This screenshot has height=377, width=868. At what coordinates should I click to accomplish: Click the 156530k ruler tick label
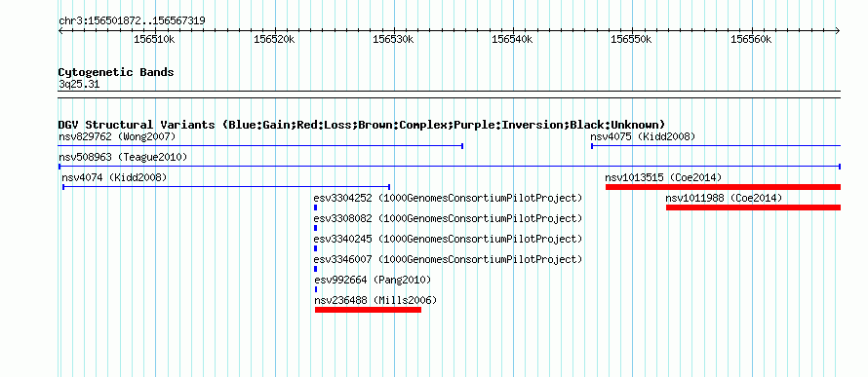click(394, 39)
